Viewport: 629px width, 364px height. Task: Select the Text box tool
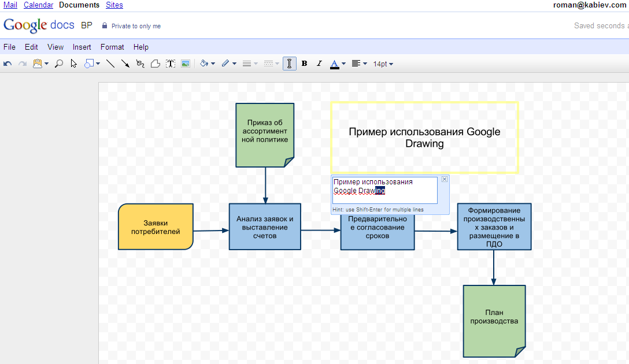(171, 64)
